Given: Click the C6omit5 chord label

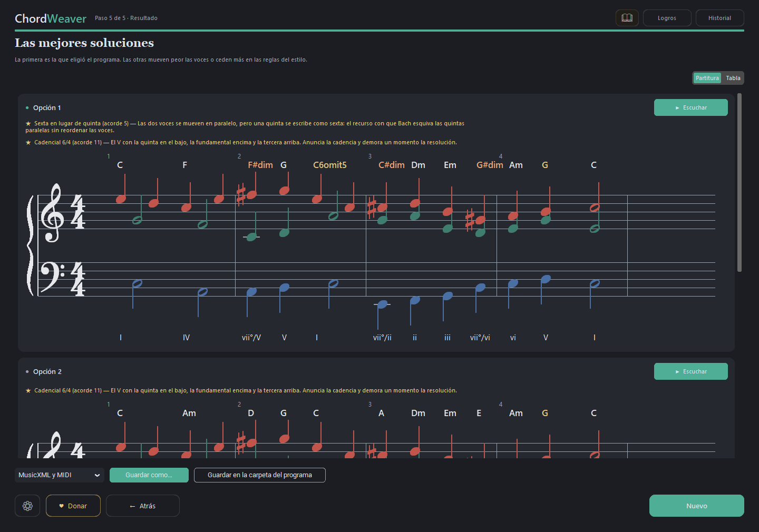Looking at the screenshot, I should (330, 165).
